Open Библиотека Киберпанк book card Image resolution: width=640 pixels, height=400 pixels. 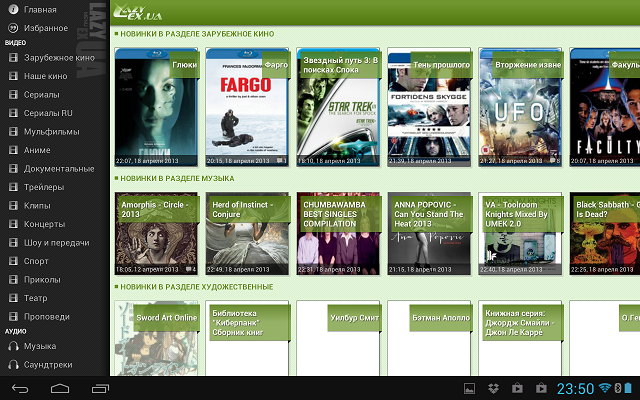[247, 338]
